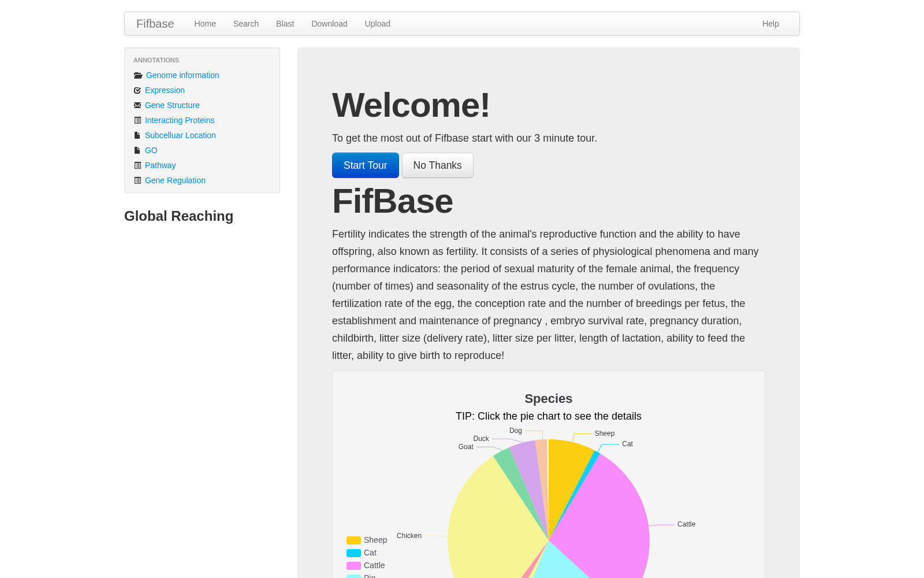Toggle Cattle pink legend swatch
The image size is (924, 578).
click(x=353, y=566)
